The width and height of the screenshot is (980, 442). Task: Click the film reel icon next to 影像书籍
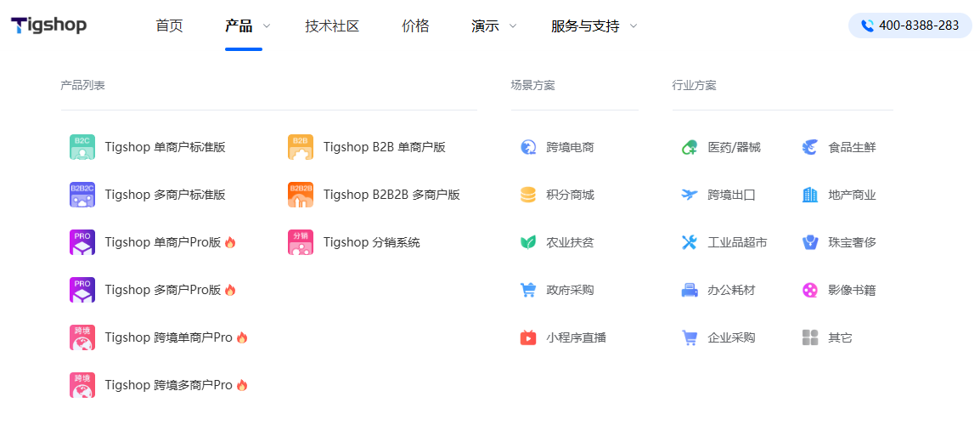point(810,290)
